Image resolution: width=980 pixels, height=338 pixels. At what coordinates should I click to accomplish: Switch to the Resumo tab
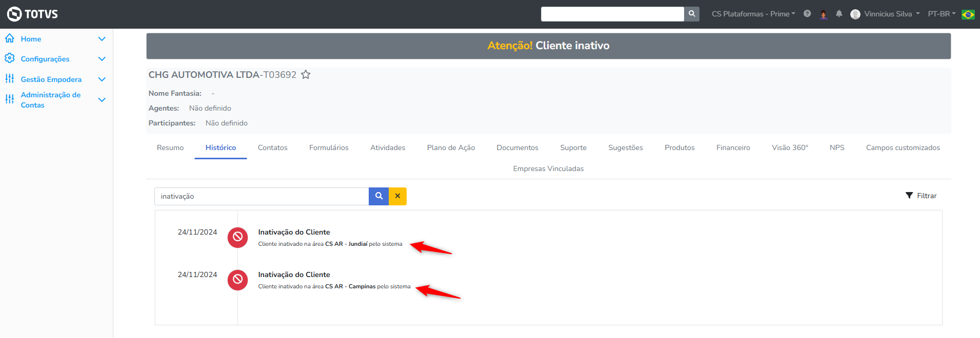pyautogui.click(x=170, y=147)
